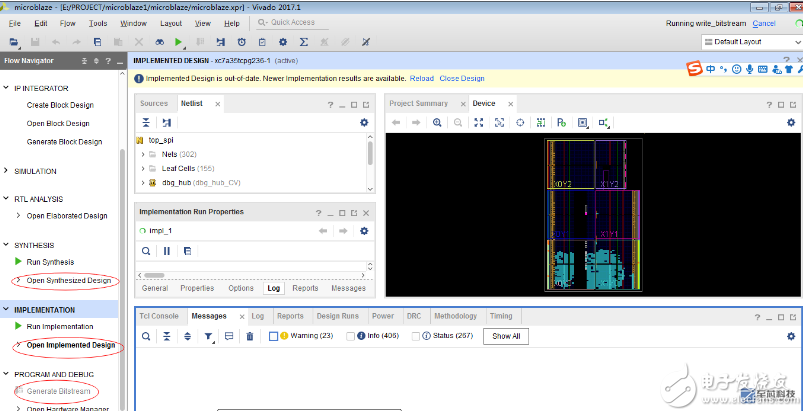Viewport: 803px width, 411px height.
Task: Click the filter icon in Messages toolbar
Action: tap(209, 336)
